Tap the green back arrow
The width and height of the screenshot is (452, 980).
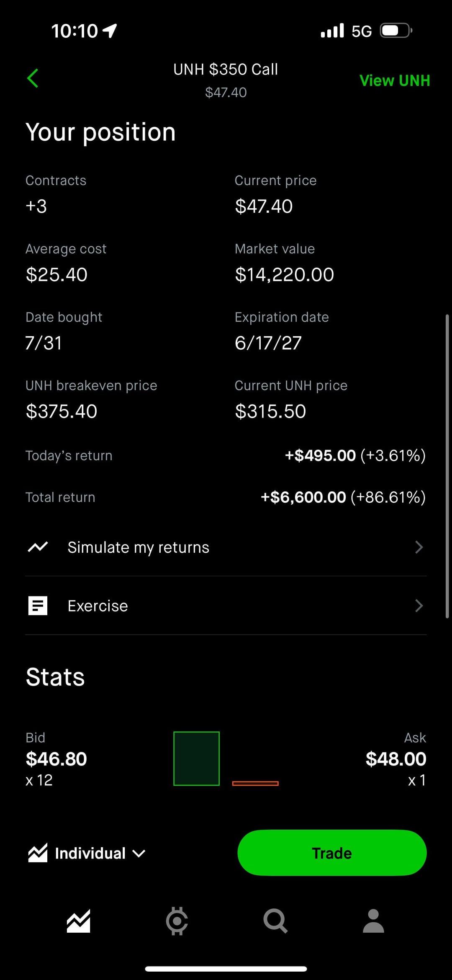pyautogui.click(x=33, y=78)
